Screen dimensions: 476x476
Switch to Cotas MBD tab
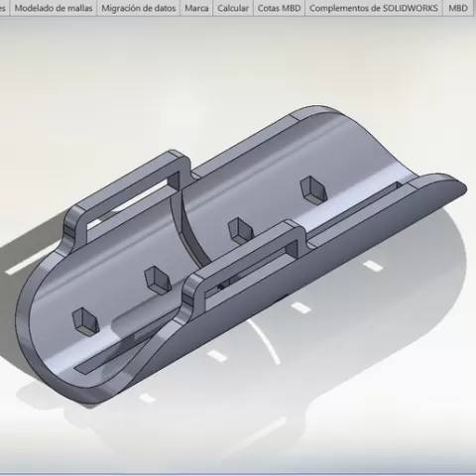[280, 8]
